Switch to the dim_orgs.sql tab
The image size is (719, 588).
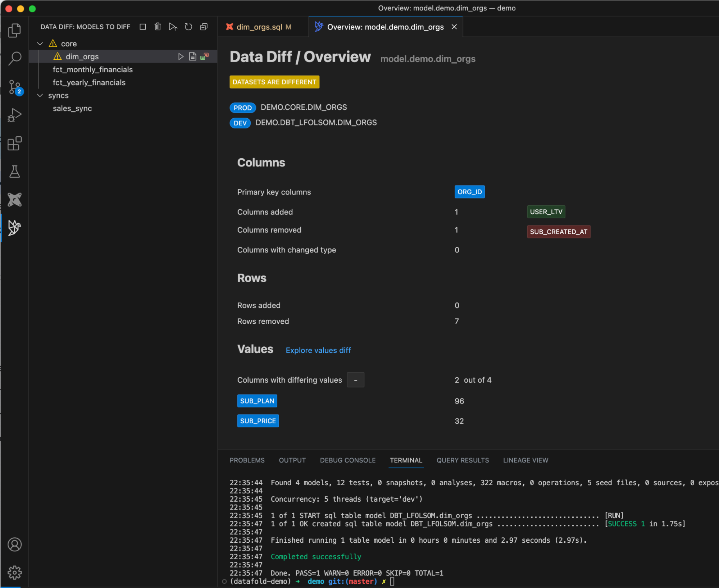pyautogui.click(x=259, y=27)
